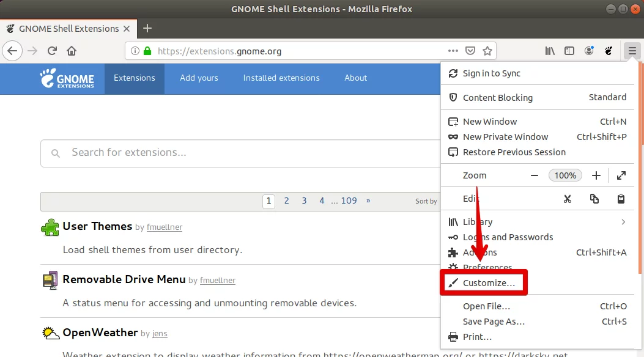Image resolution: width=644 pixels, height=357 pixels.
Task: Open the Add yours page
Action: [x=199, y=78]
